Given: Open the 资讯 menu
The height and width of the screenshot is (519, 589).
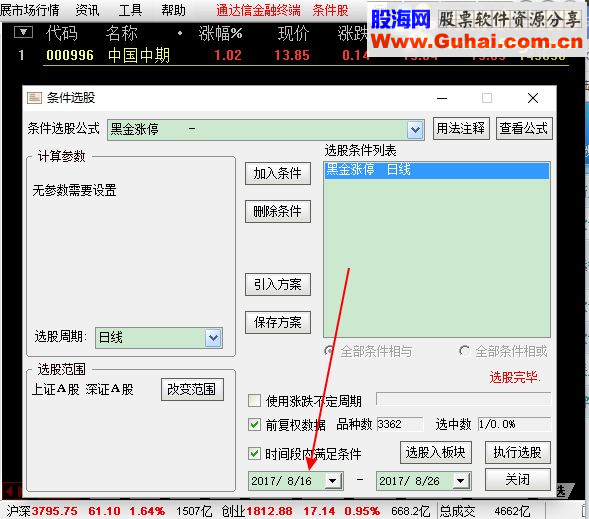Looking at the screenshot, I should tap(87, 10).
